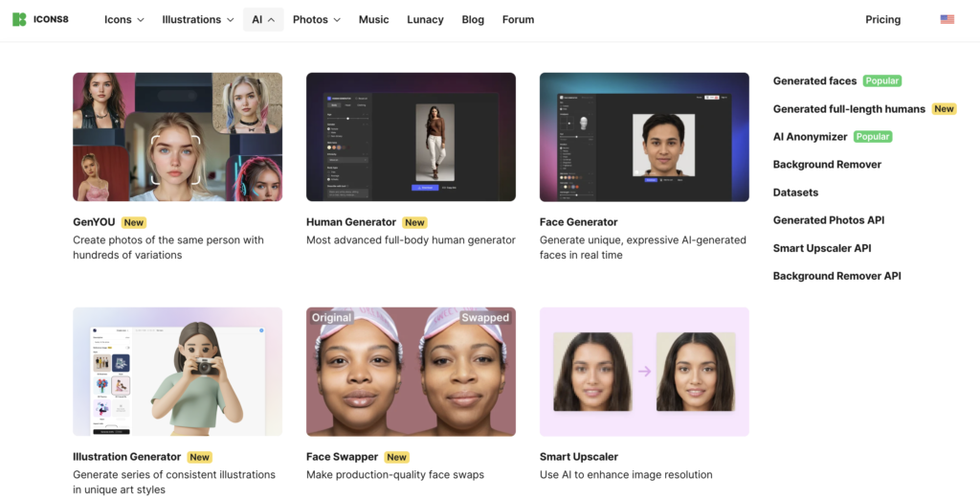This screenshot has width=980, height=500.
Task: Open the Generated Photos API link
Action: tap(829, 220)
